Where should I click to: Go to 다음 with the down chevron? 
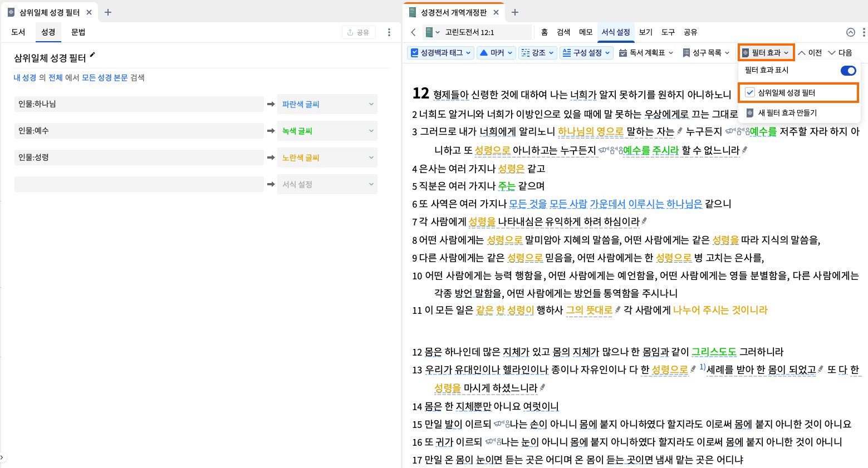pos(840,53)
